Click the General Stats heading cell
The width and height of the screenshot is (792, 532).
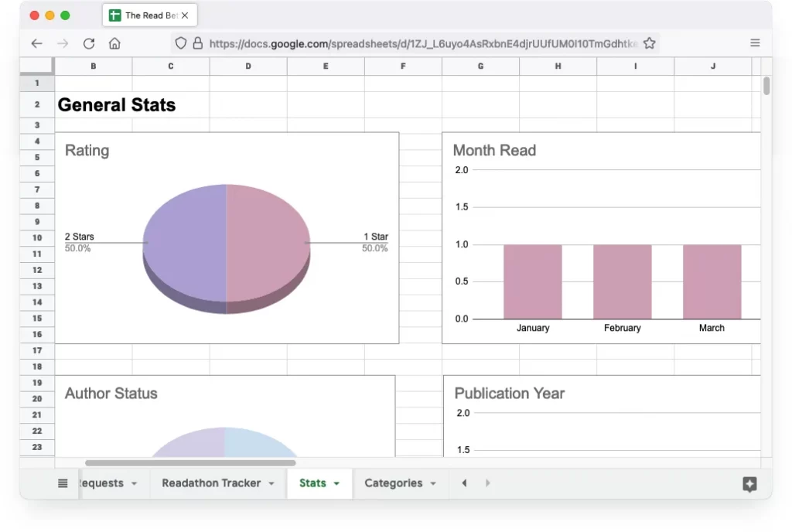tap(117, 104)
